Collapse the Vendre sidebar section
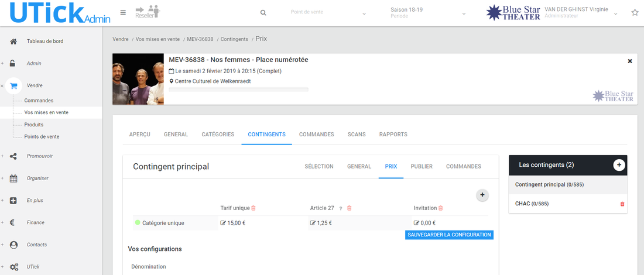 tap(3, 86)
